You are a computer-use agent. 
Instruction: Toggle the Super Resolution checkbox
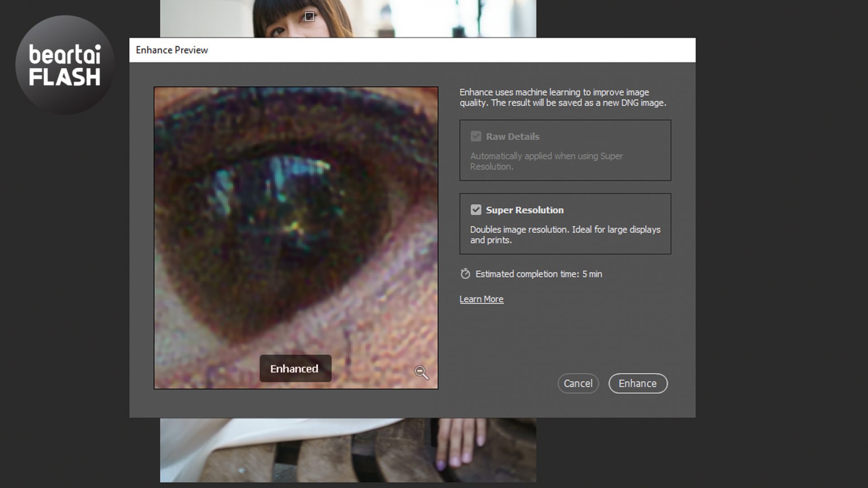pos(476,210)
